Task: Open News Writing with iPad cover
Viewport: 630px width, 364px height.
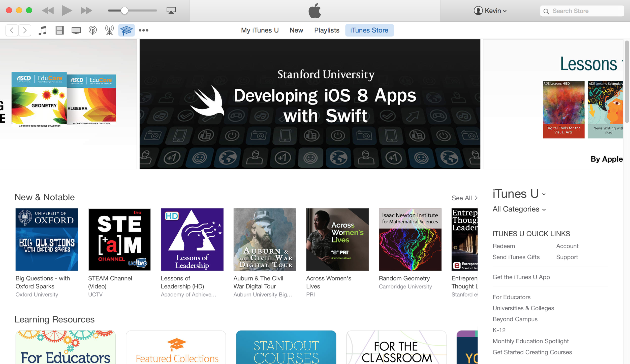Action: pos(605,110)
